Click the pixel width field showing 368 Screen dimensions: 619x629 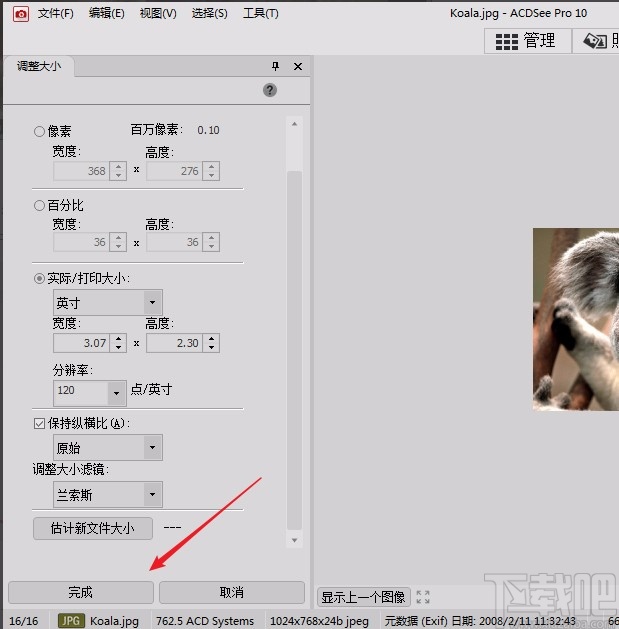(81, 171)
